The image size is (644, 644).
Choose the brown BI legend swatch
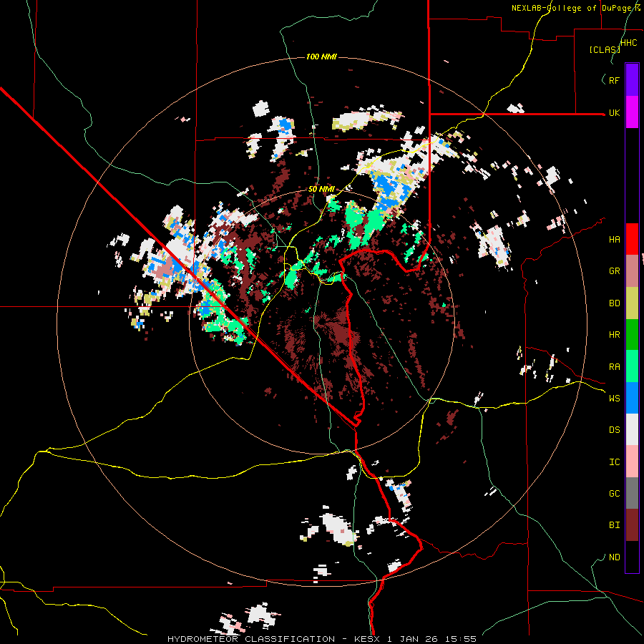[x=632, y=525]
